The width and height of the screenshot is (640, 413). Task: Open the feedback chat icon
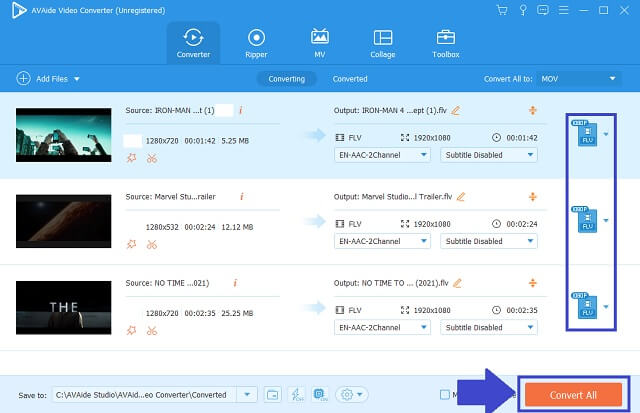[x=541, y=10]
